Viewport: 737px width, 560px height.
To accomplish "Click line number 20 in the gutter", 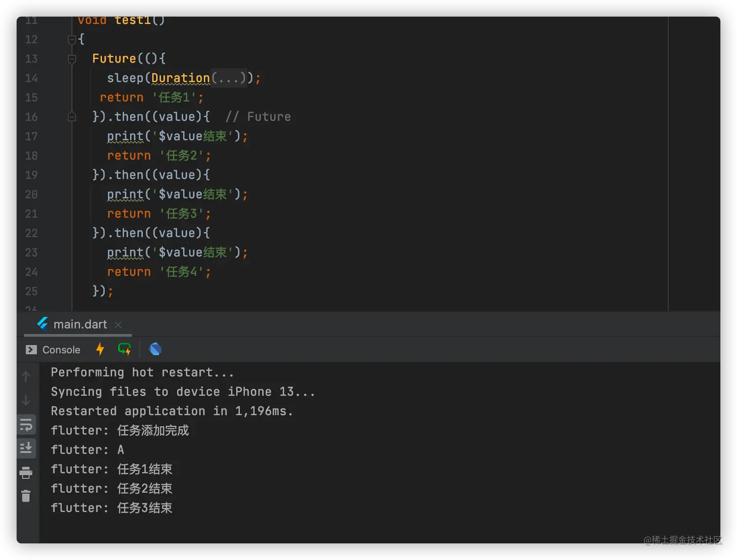I will [x=31, y=194].
